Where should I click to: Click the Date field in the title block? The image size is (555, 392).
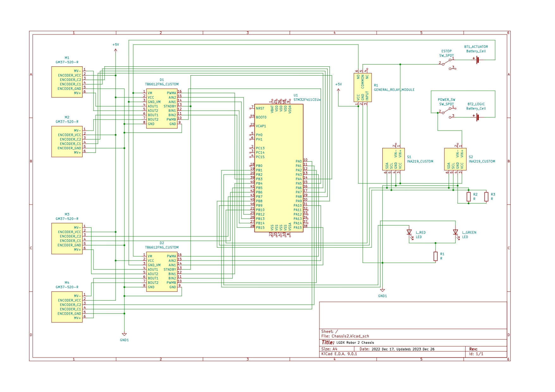point(397,349)
